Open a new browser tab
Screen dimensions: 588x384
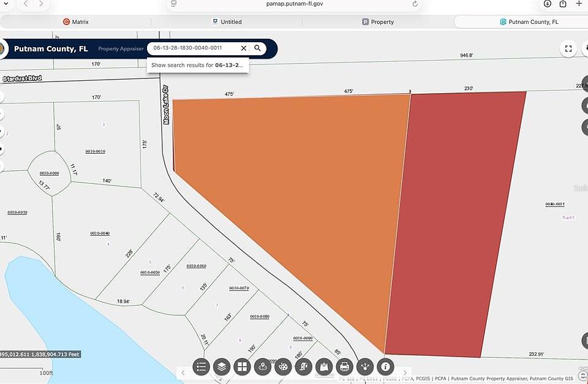(x=579, y=4)
